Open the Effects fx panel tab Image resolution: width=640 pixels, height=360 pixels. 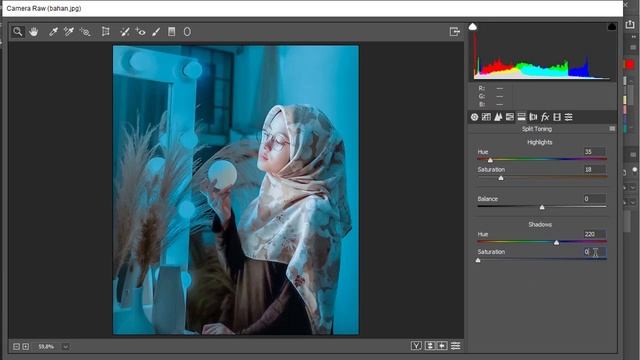click(545, 117)
